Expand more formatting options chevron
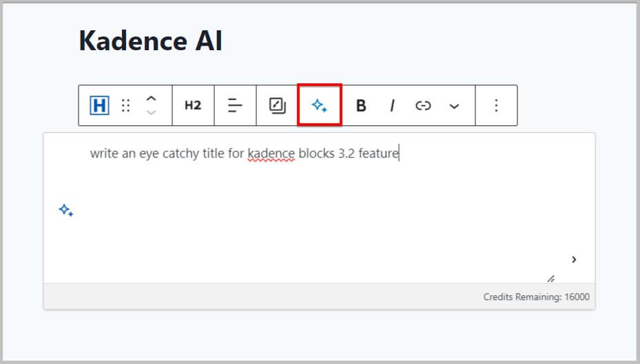This screenshot has height=364, width=640. click(454, 106)
